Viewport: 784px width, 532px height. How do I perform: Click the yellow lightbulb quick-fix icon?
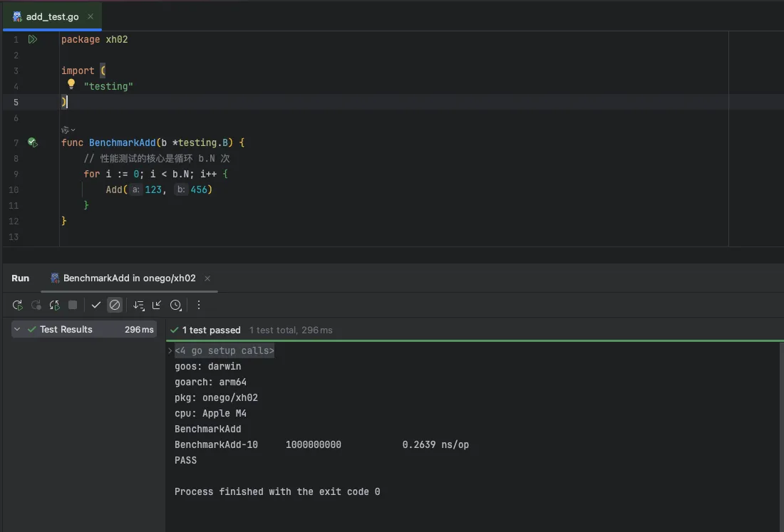pos(71,84)
